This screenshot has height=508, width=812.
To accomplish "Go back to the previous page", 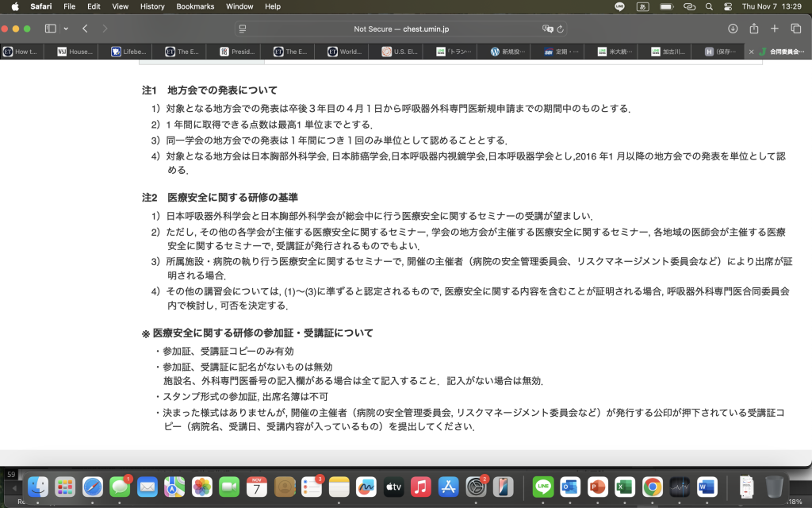I will coord(85,29).
